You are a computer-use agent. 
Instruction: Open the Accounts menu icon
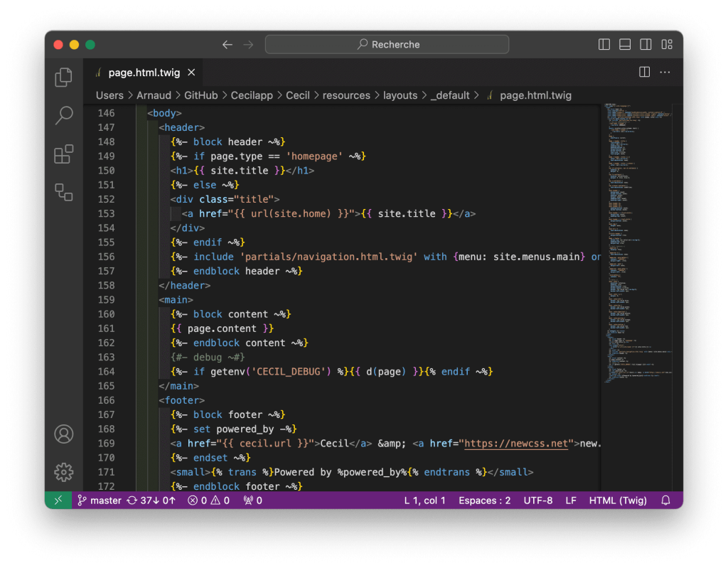64,434
